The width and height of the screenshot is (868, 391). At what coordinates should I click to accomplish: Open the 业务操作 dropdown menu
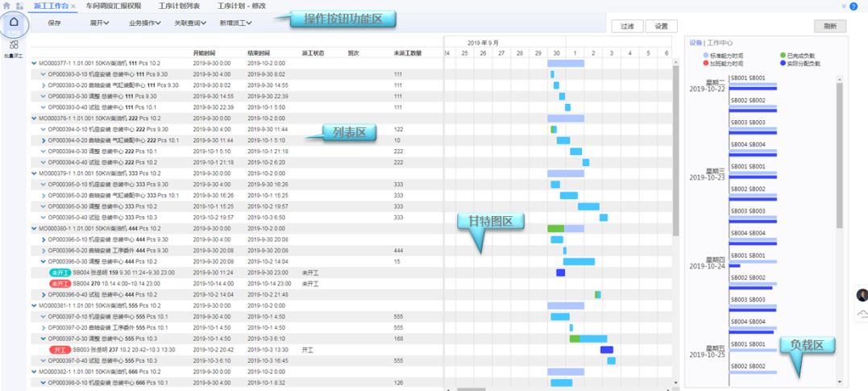point(144,23)
